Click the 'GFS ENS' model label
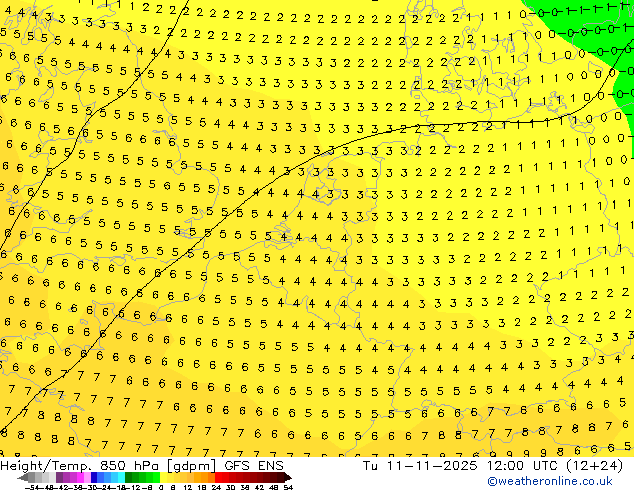Screen dimensions: 634x490 (254, 466)
